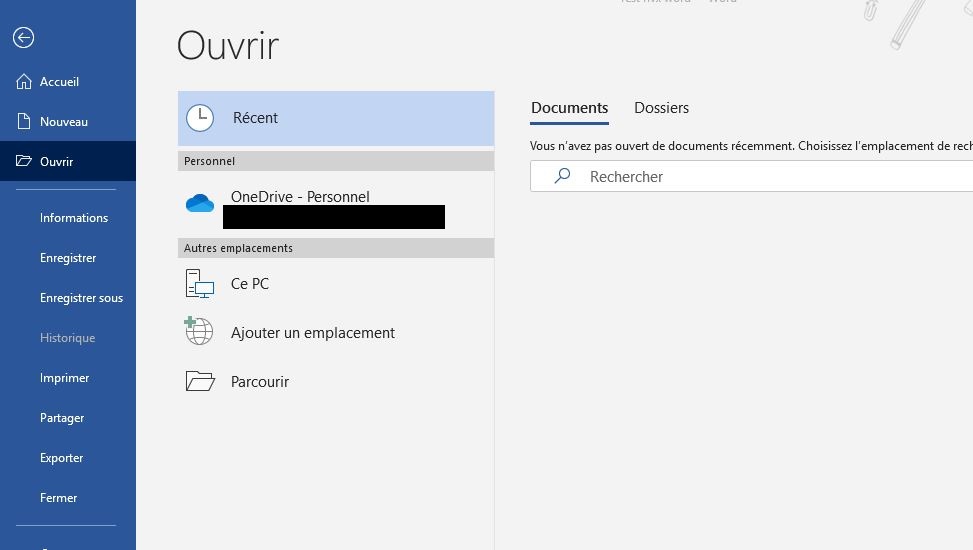
Task: Click the back arrow circle icon
Action: click(24, 38)
